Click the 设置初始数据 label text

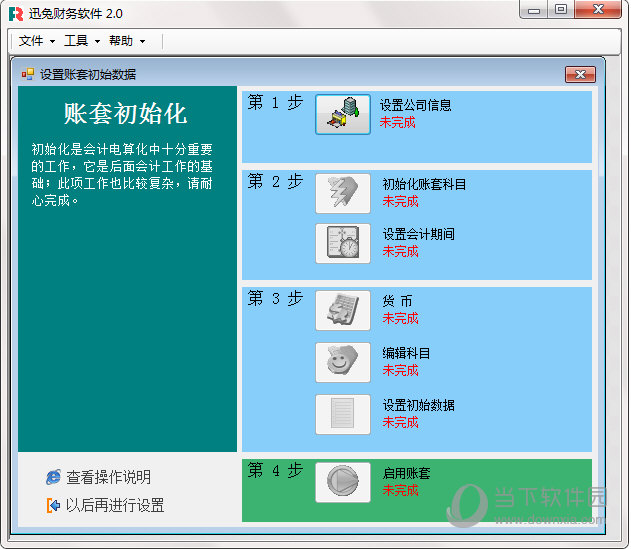(419, 405)
